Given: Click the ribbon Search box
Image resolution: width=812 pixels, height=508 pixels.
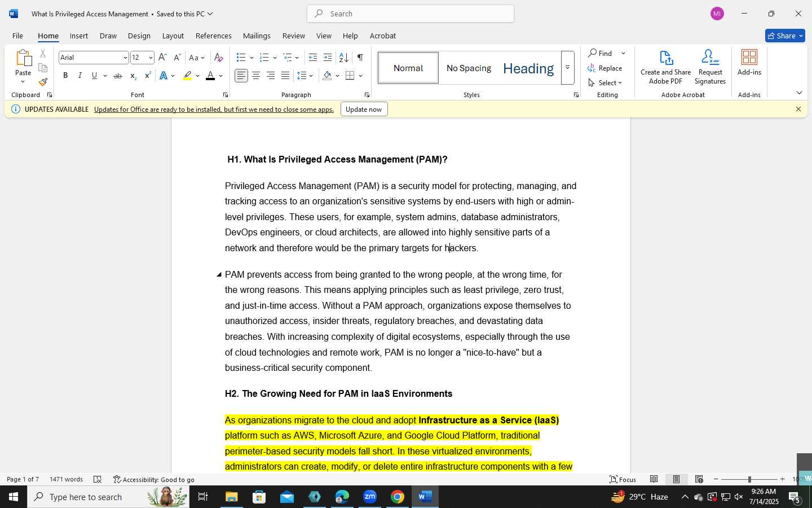Looking at the screenshot, I should [411, 14].
